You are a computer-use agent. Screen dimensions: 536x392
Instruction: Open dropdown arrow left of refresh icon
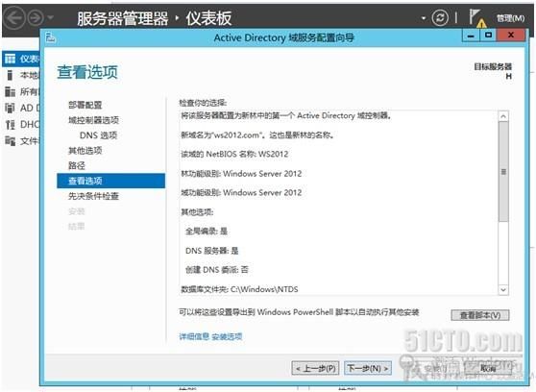[424, 18]
